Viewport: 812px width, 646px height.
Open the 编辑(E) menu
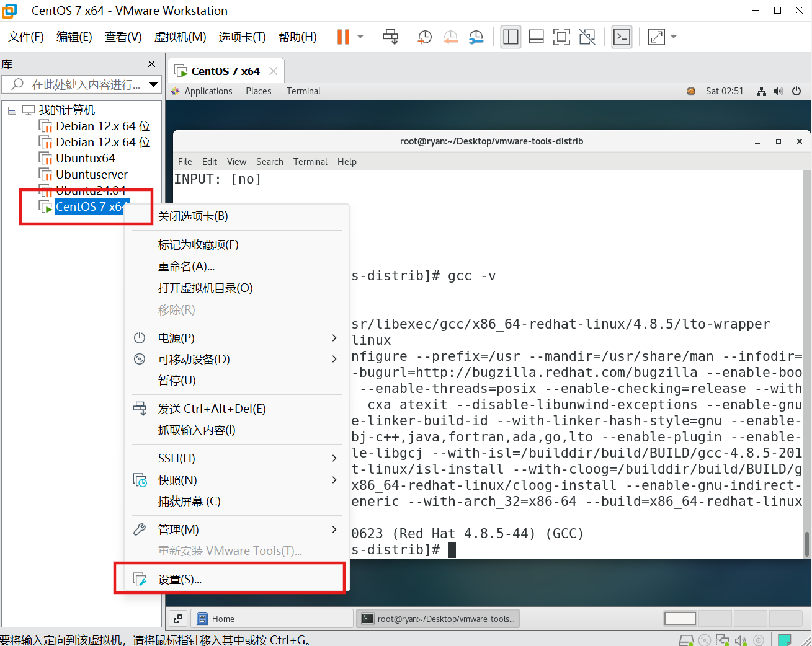pos(74,37)
